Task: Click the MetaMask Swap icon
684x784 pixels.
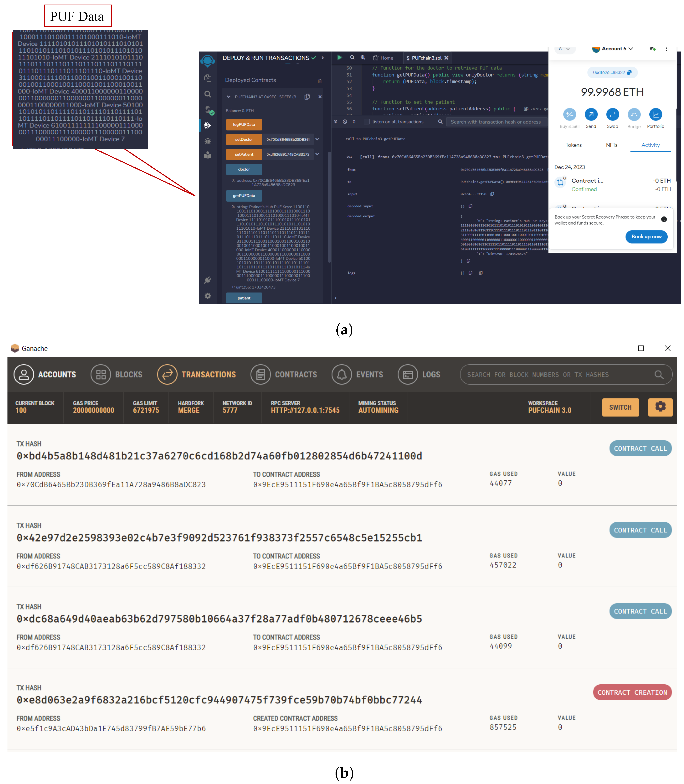Action: 613,114
